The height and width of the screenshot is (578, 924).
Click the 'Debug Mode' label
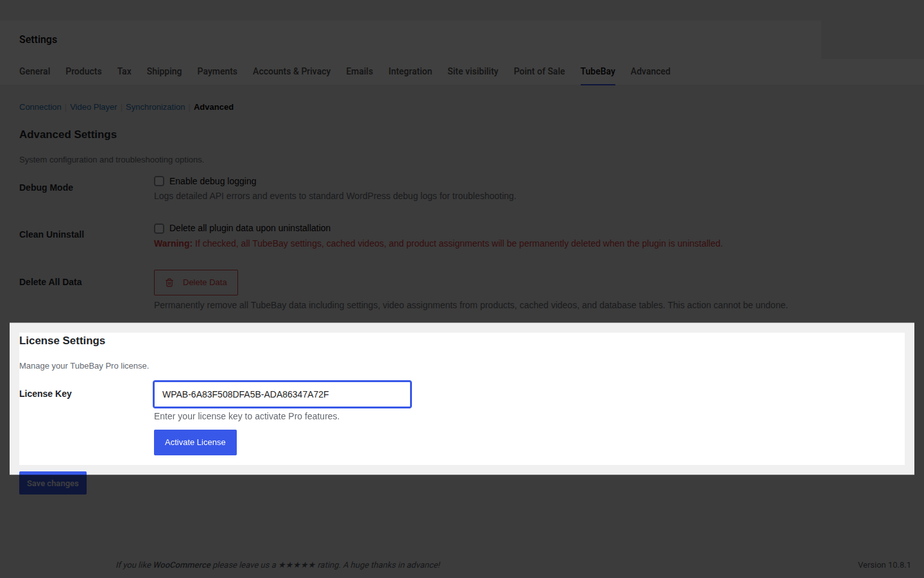tap(46, 188)
